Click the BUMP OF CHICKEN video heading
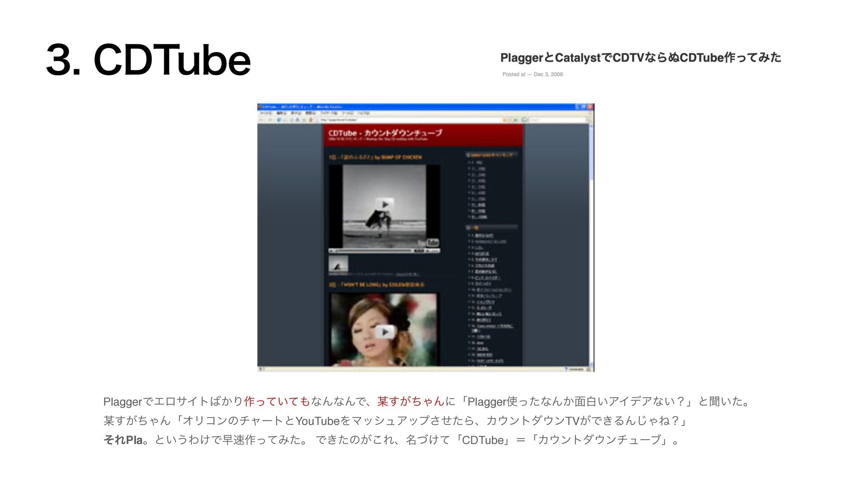Image resolution: width=868 pixels, height=488 pixels. coord(375,157)
